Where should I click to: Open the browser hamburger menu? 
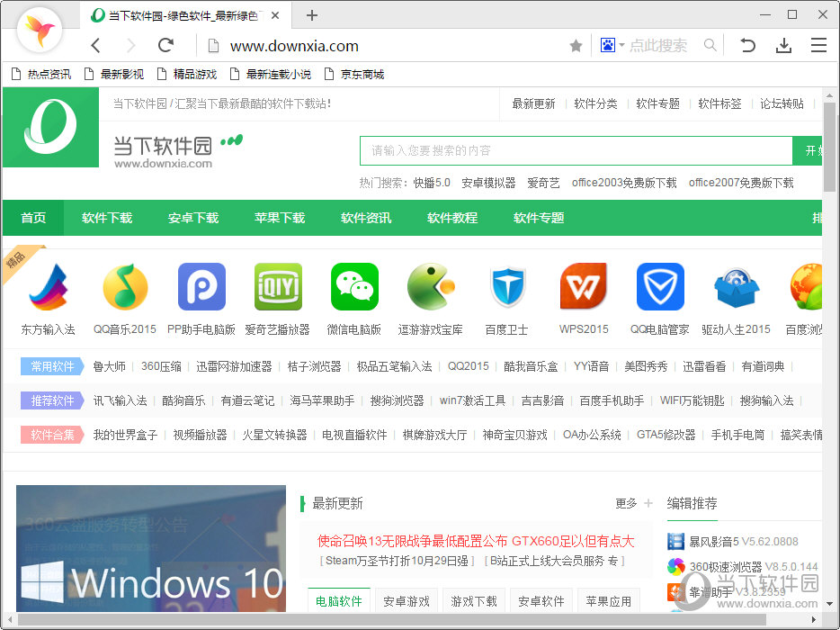coord(818,45)
